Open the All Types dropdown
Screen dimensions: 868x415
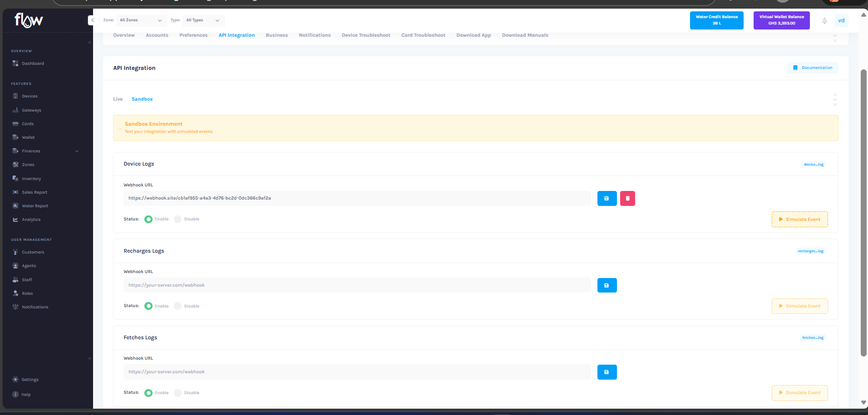coord(203,20)
